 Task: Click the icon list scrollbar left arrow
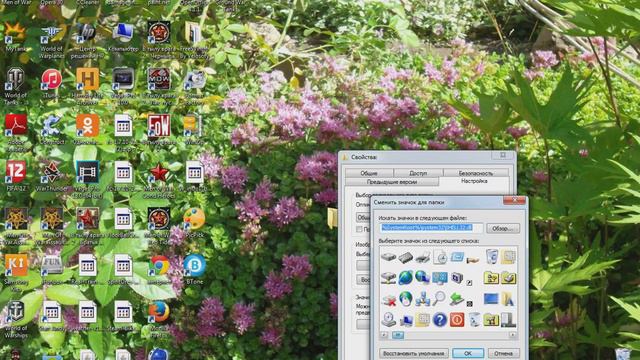click(x=384, y=335)
